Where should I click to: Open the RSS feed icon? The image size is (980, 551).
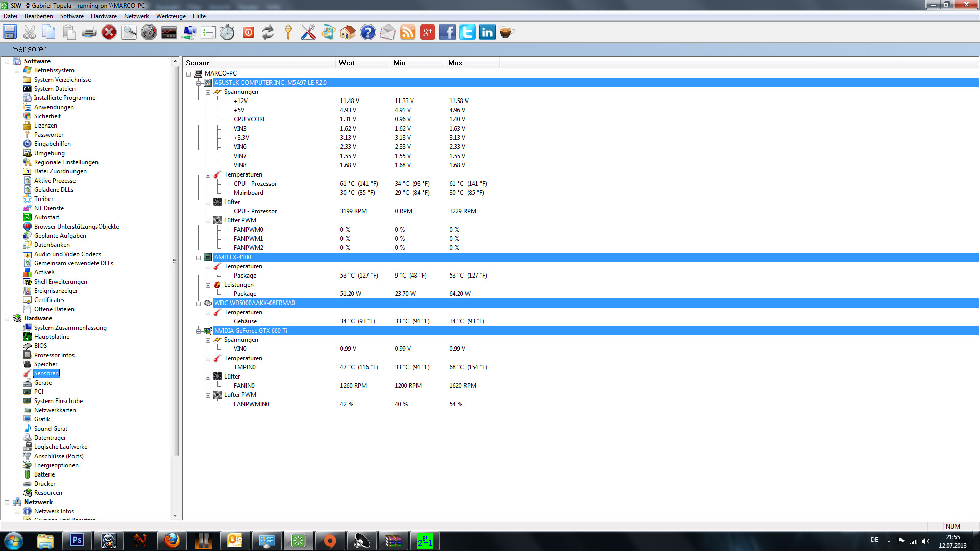407,33
